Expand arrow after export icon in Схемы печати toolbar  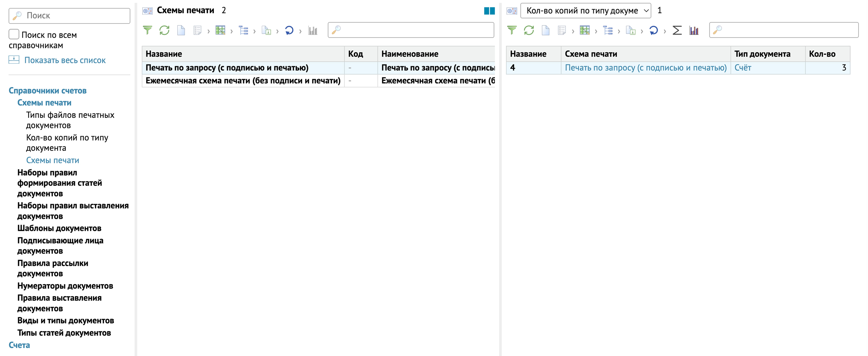[x=277, y=31]
